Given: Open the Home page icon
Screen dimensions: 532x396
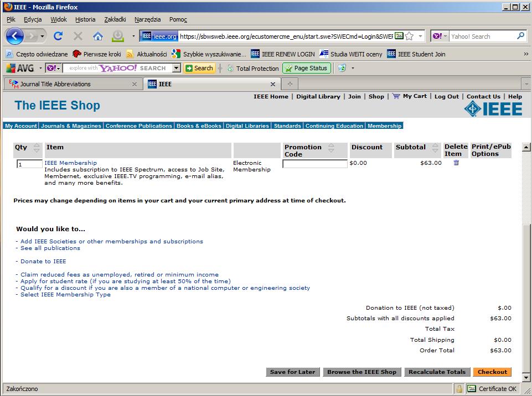Looking at the screenshot, I should coord(98,36).
